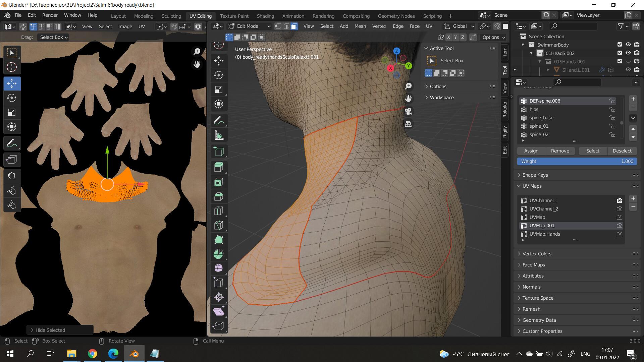This screenshot has height=362, width=644.
Task: Select the Extrude Region tool
Action: coord(219,167)
